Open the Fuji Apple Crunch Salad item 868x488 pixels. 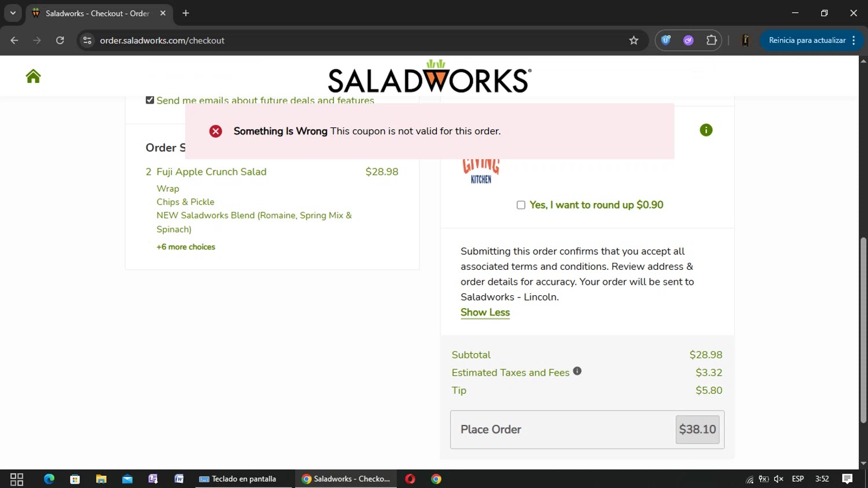[211, 172]
